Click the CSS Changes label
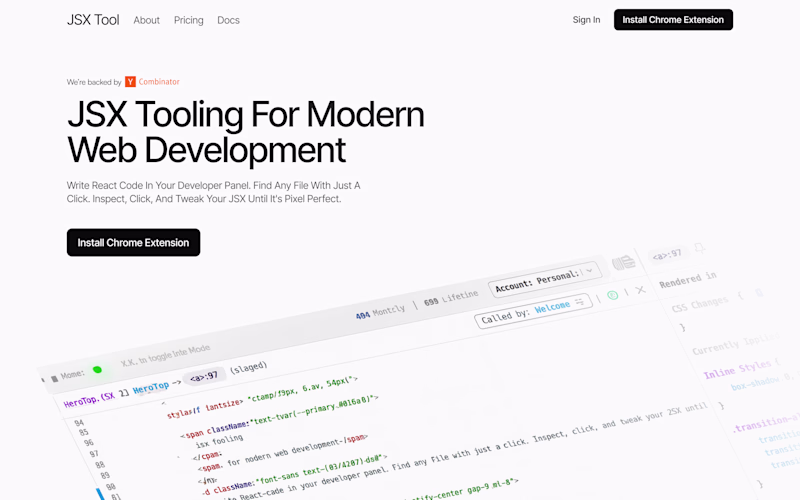This screenshot has height=500, width=800. coord(700,304)
